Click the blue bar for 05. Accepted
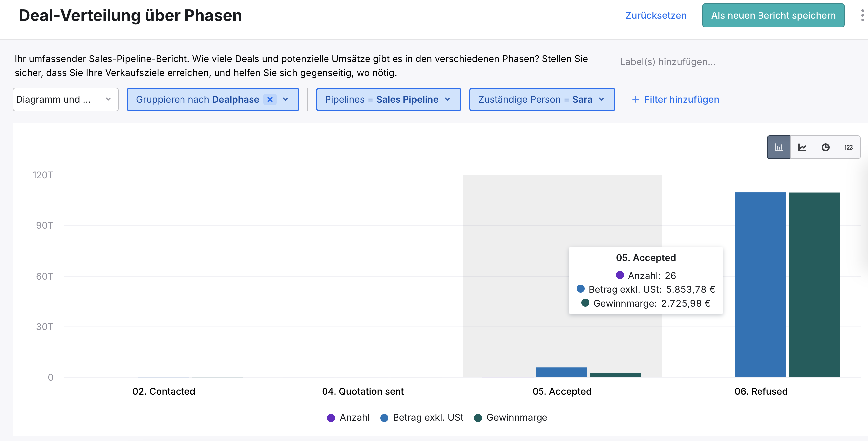868x441 pixels. pyautogui.click(x=561, y=372)
